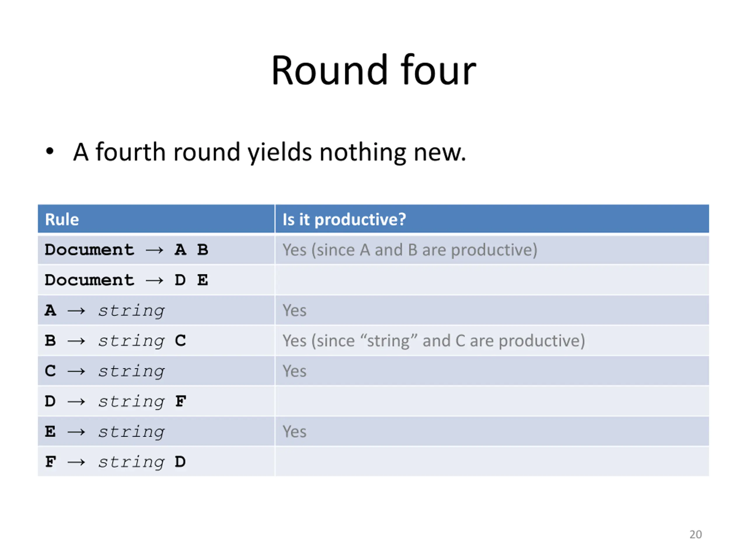This screenshot has width=747, height=560.
Task: Click the 'Is it productive?' column header
Action: 492,219
